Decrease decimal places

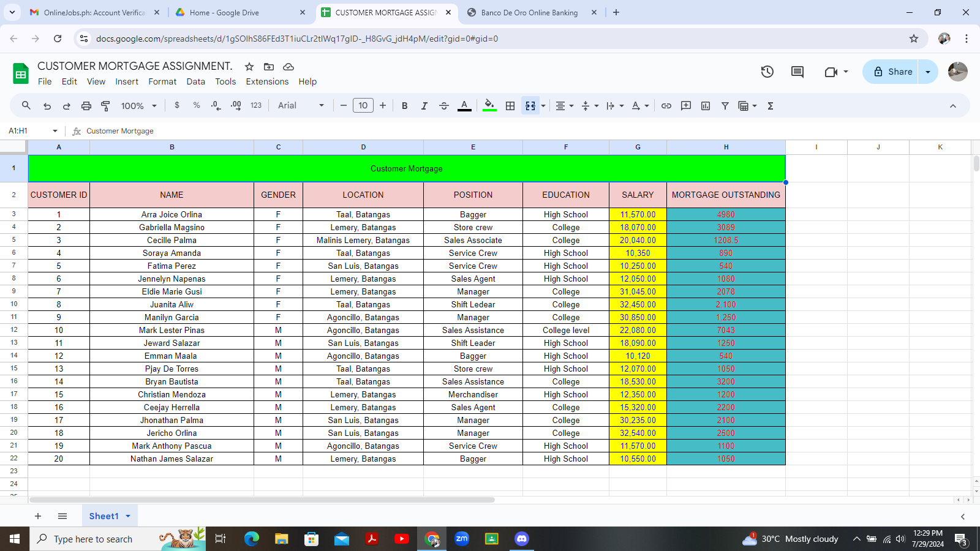coord(216,106)
